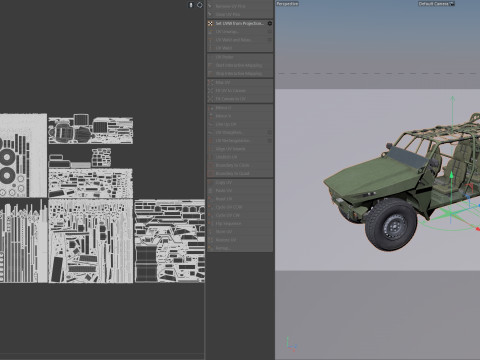The height and width of the screenshot is (360, 480).
Task: Click the world axis indicator in viewport corner
Action: (291, 344)
